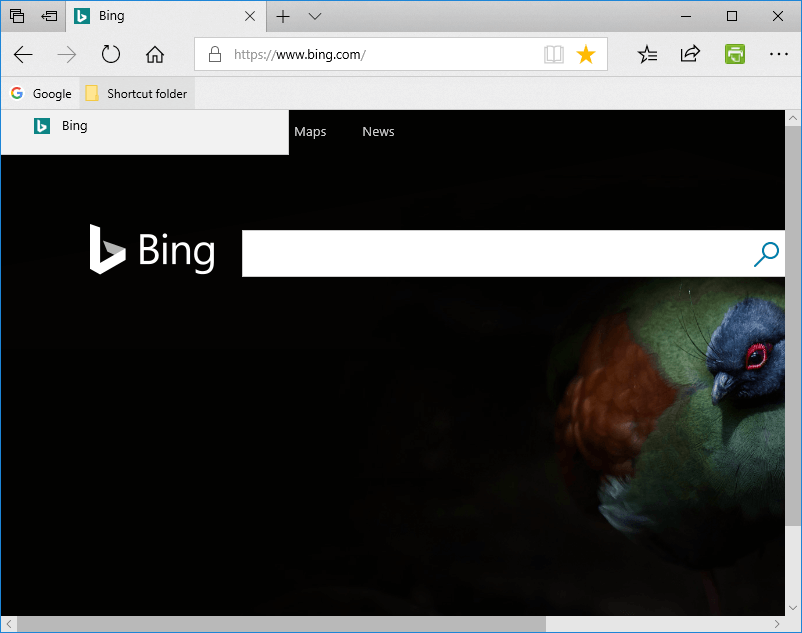This screenshot has height=633, width=802.
Task: Focus the Bing search box
Action: [x=495, y=254]
